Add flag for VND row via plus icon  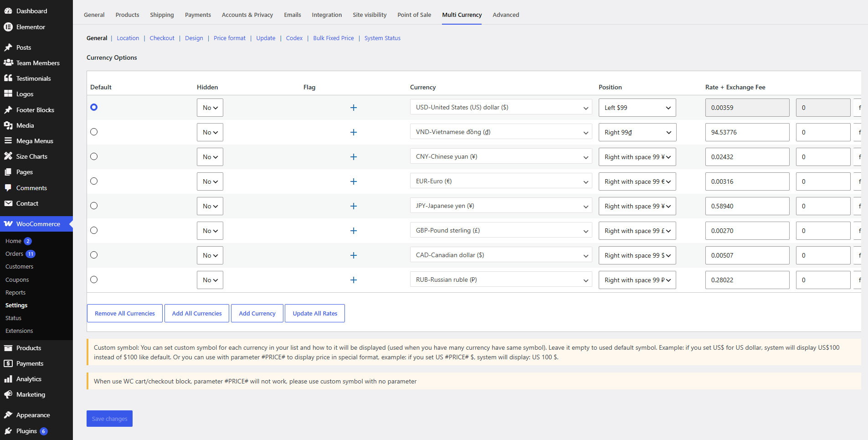pos(353,132)
